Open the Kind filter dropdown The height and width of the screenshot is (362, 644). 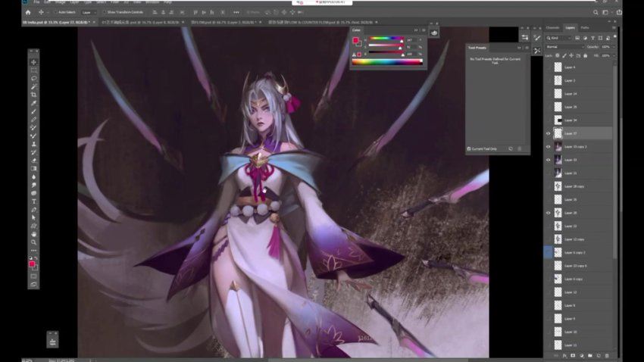(x=559, y=38)
